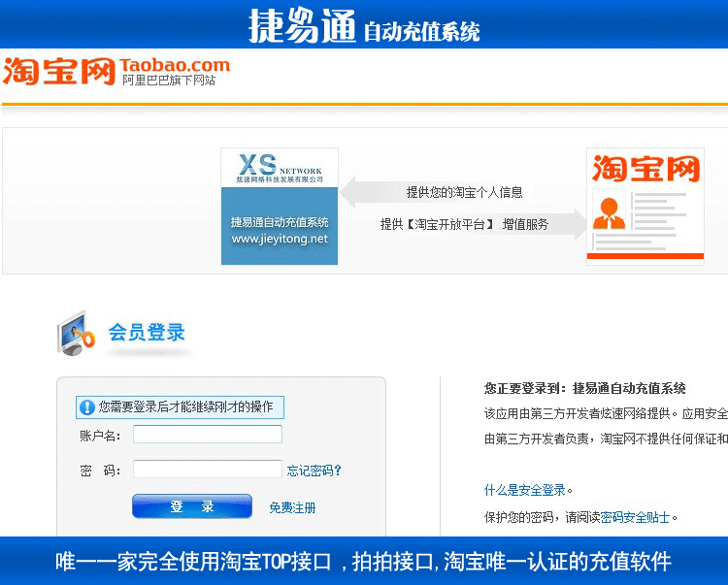Click the 捷易通 自动充值系统 top banner title
Viewport: 728px width, 585px height.
pos(364,26)
